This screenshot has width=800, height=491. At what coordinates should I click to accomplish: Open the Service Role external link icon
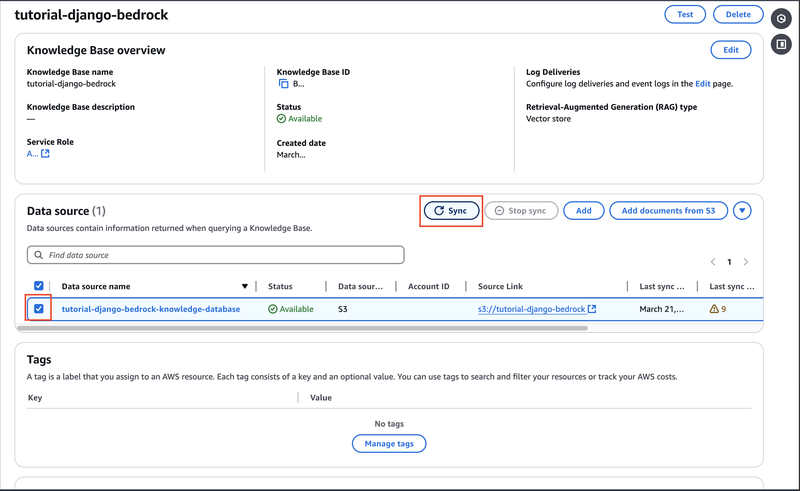(45, 154)
